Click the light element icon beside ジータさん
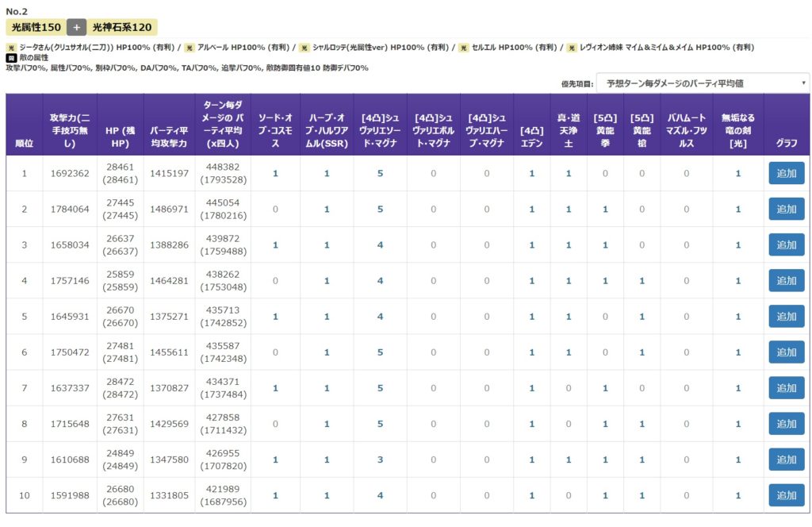The height and width of the screenshot is (527, 812). 11,48
